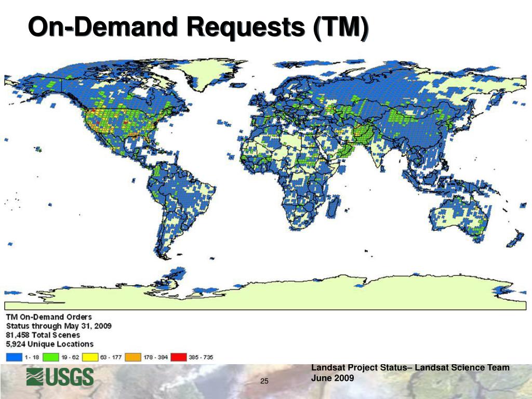532x399 pixels.
Task: Click the legend label 178 - 384
Action: (156, 357)
